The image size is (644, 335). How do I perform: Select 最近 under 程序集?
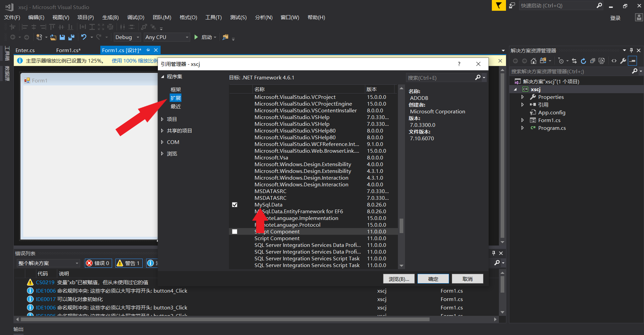click(176, 106)
